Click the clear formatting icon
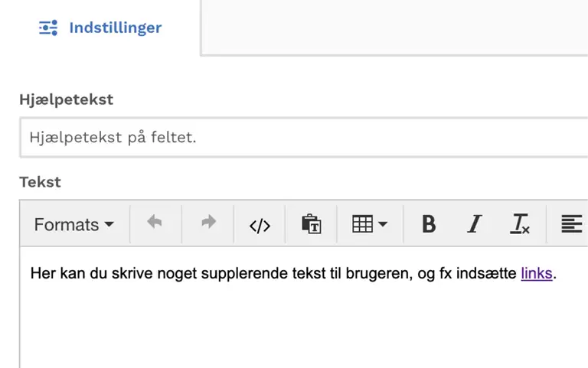The height and width of the screenshot is (368, 588). pos(520,224)
